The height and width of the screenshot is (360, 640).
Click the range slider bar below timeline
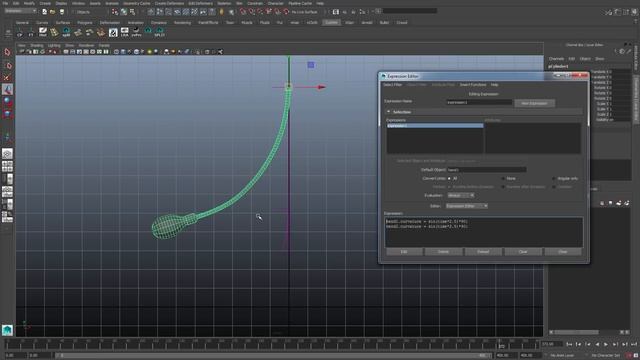273,356
